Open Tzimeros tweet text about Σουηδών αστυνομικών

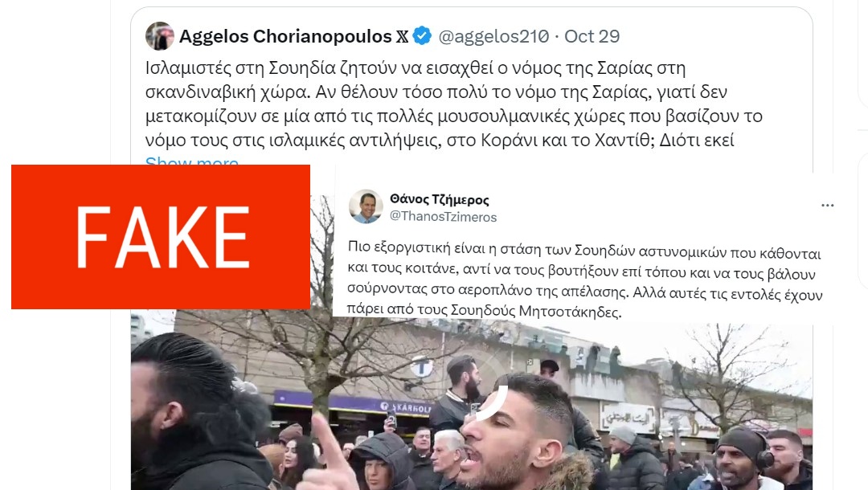pos(584,280)
